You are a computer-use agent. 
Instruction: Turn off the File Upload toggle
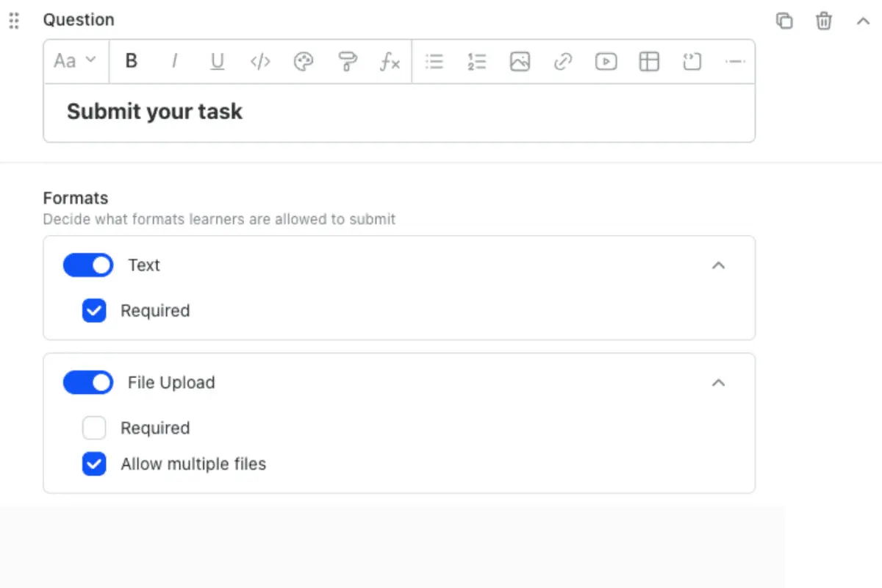[x=88, y=383]
